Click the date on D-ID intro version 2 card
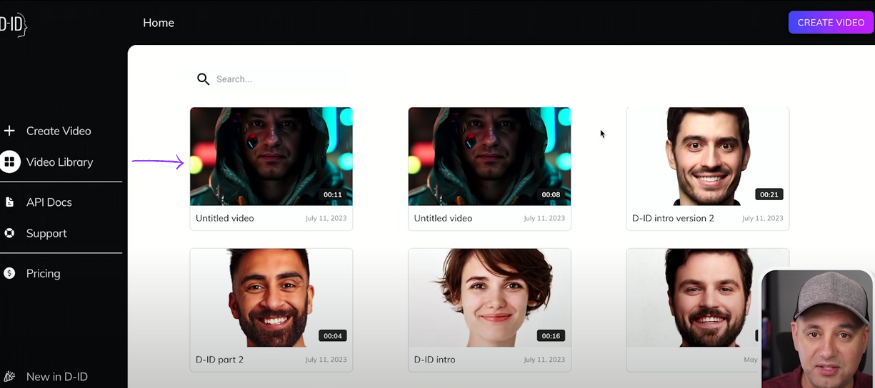Screen dimensions: 875x388 [x=762, y=218]
